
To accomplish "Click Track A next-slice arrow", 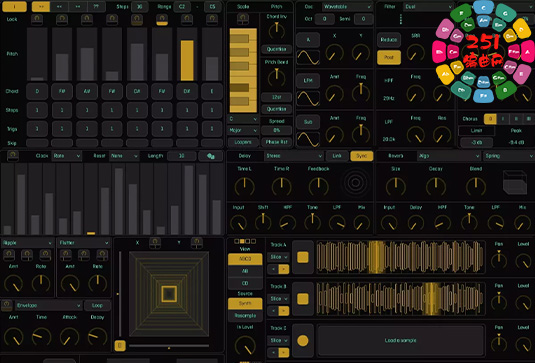I will tap(284, 269).
